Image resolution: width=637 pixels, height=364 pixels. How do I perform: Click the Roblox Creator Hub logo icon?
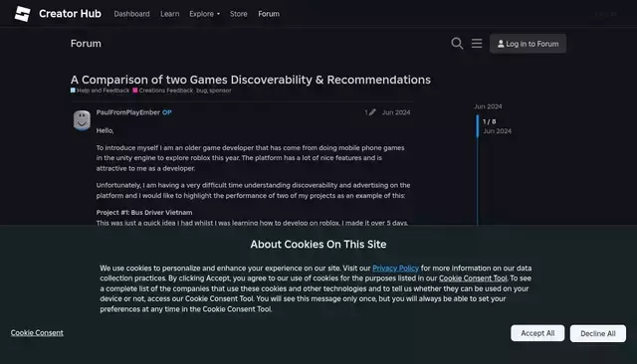point(22,14)
